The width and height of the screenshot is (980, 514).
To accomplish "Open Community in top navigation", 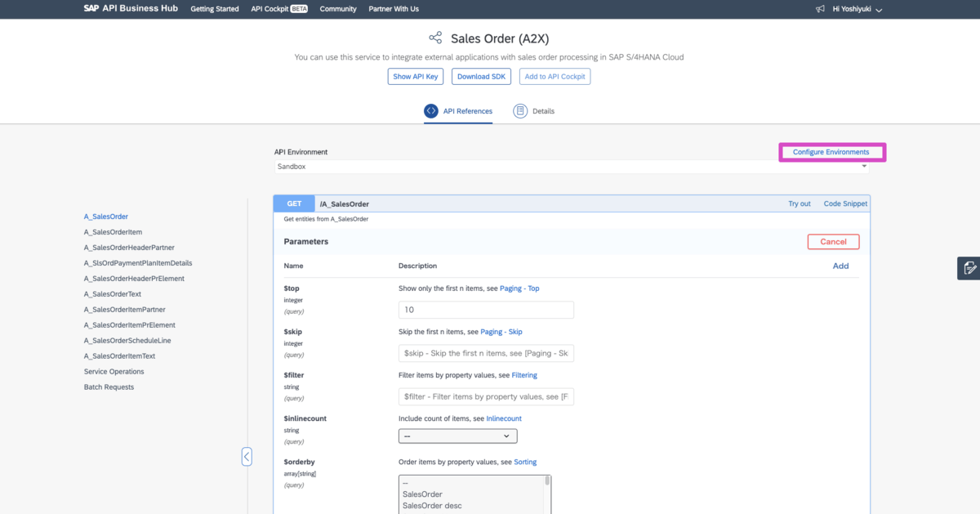I will click(x=338, y=9).
